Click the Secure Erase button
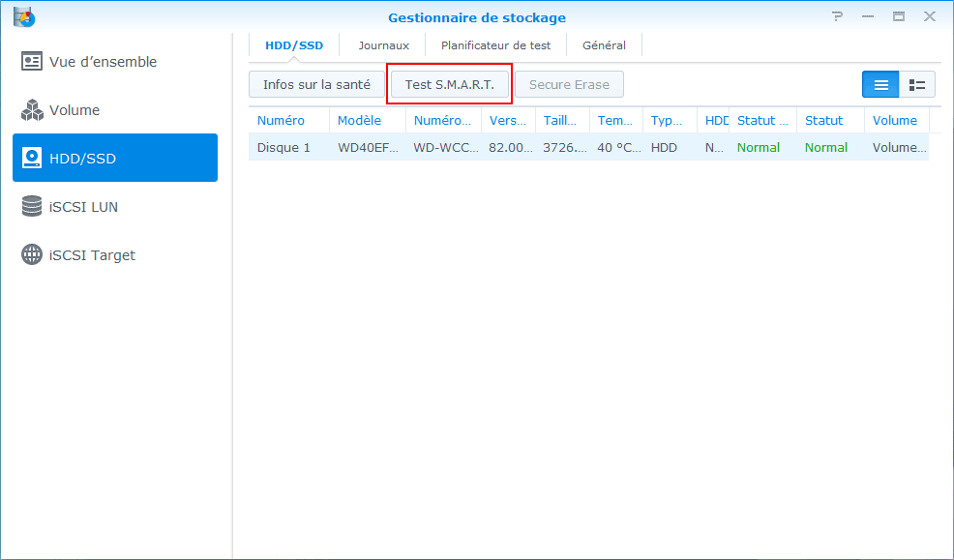The width and height of the screenshot is (954, 560). (569, 85)
